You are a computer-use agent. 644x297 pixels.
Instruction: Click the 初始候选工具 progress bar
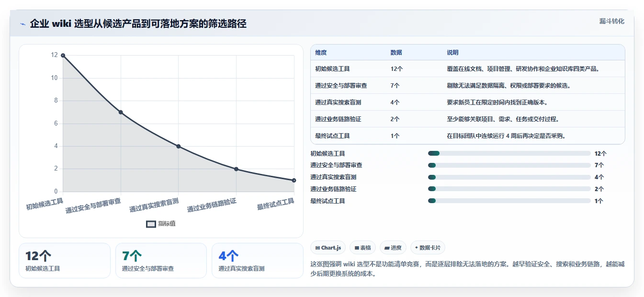509,153
